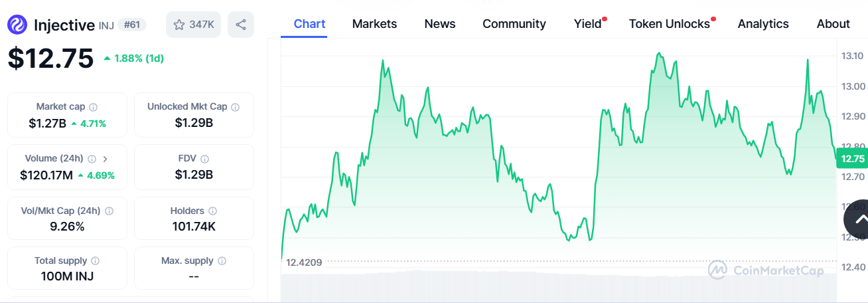Open Max. supply info icon
Screen dimensions: 868x303
pyautogui.click(x=222, y=261)
